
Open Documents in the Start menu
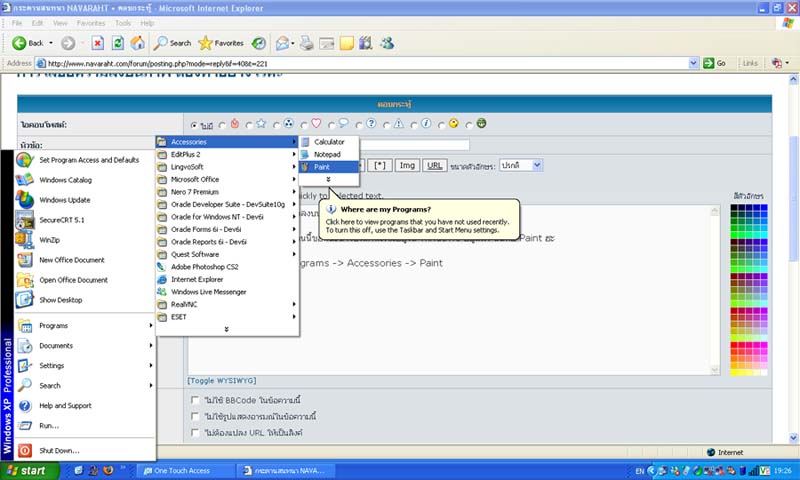point(85,345)
